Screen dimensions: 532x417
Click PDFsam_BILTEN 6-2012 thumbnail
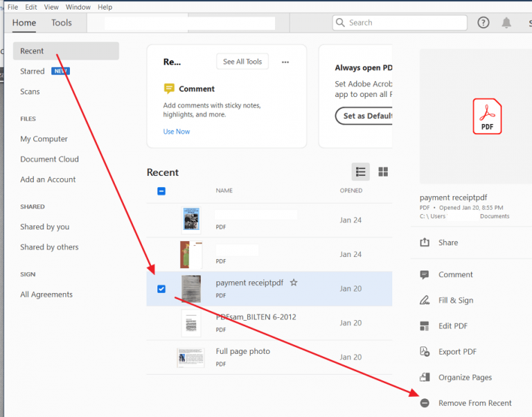pyautogui.click(x=191, y=323)
